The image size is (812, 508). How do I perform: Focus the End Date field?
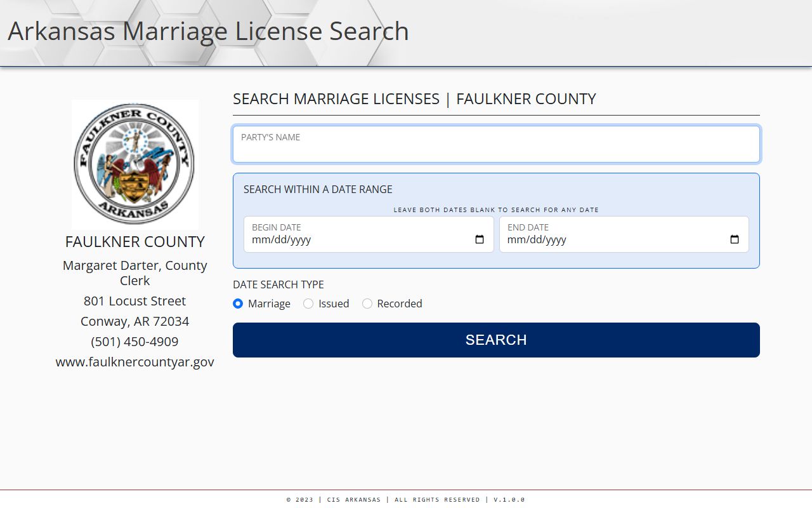pyautogui.click(x=624, y=234)
